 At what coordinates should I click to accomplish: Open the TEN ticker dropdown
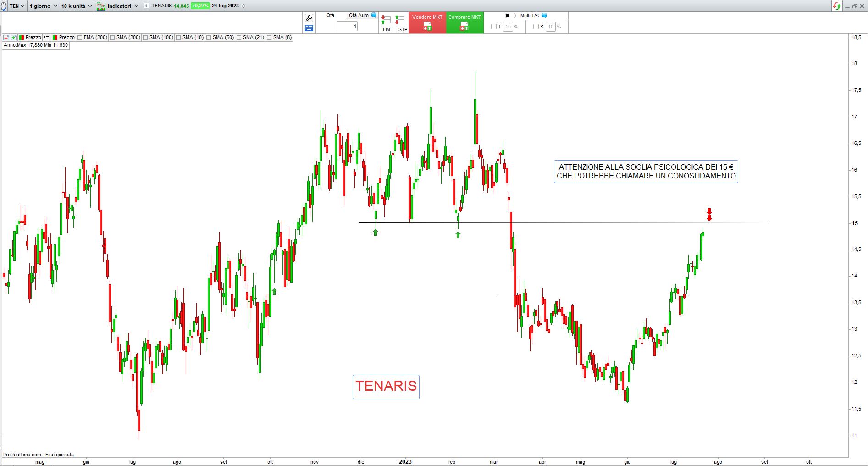tap(17, 6)
